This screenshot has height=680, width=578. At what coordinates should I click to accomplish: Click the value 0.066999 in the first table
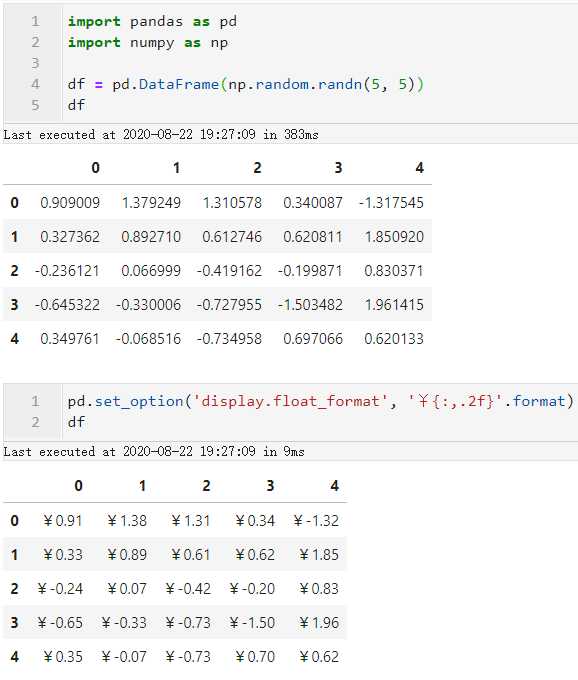[151, 271]
